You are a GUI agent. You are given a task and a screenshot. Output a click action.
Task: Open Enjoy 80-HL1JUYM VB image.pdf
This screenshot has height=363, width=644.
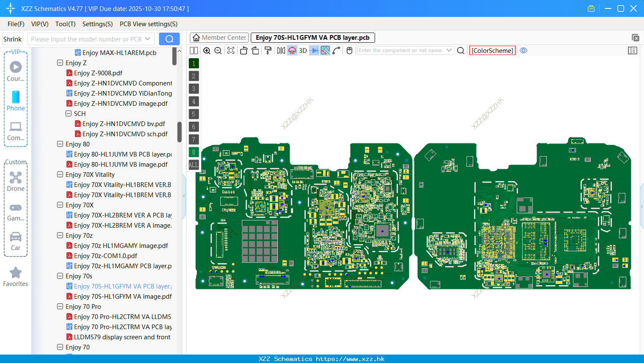121,164
